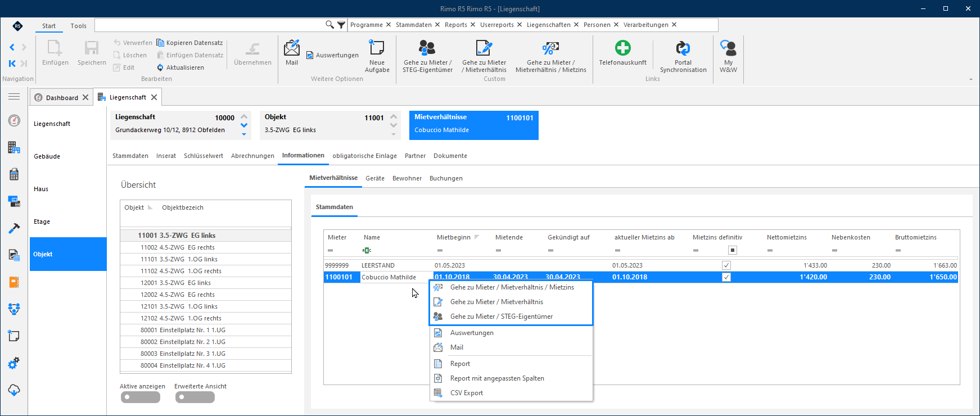The height and width of the screenshot is (416, 980).
Task: Click the Mail envelope icon in the ribbon
Action: [x=292, y=48]
